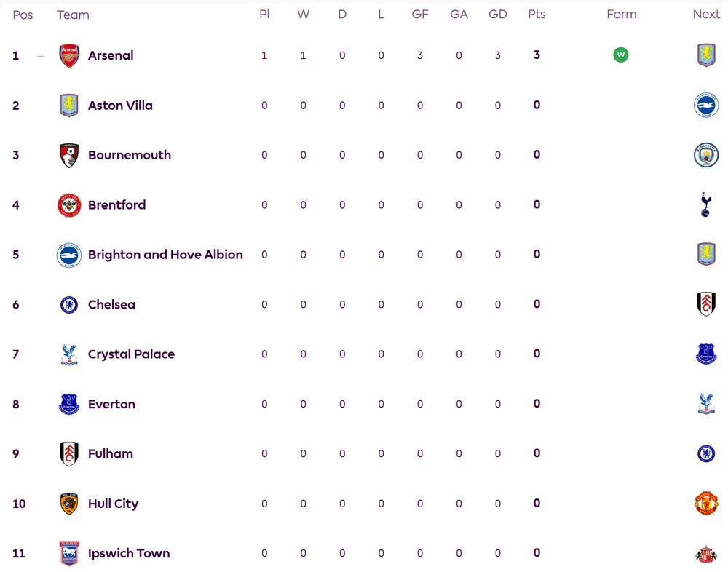Click the Arsenal club crest
728x572 pixels.
[69, 55]
